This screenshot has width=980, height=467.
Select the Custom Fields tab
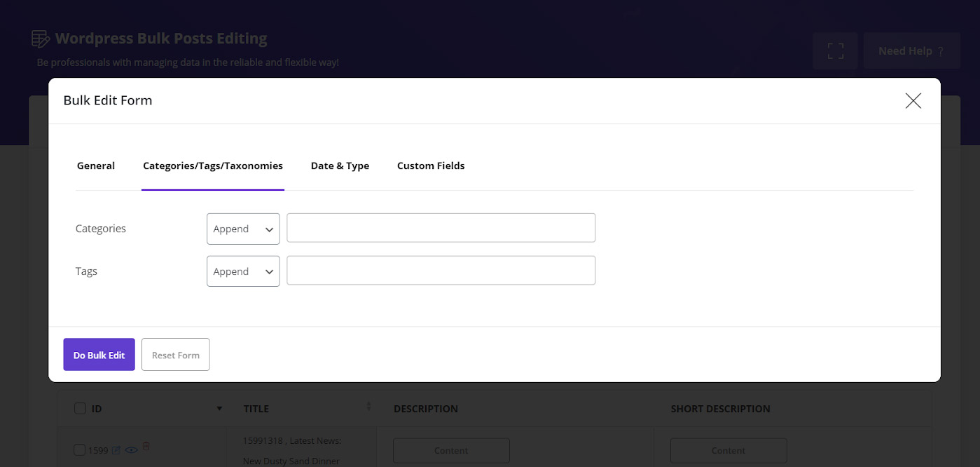[430, 165]
